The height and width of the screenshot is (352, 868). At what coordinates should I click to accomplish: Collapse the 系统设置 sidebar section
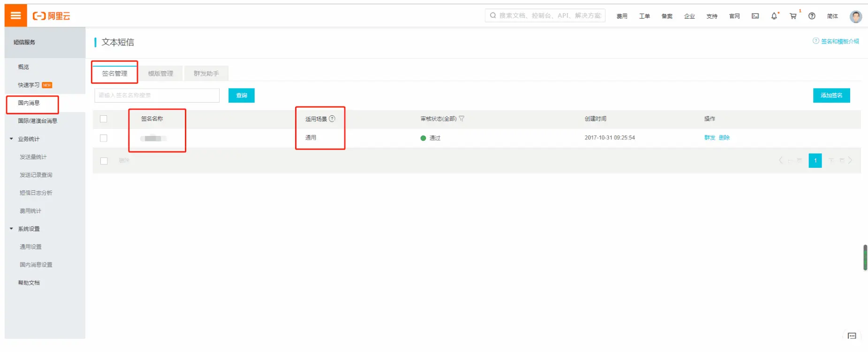pyautogui.click(x=12, y=229)
